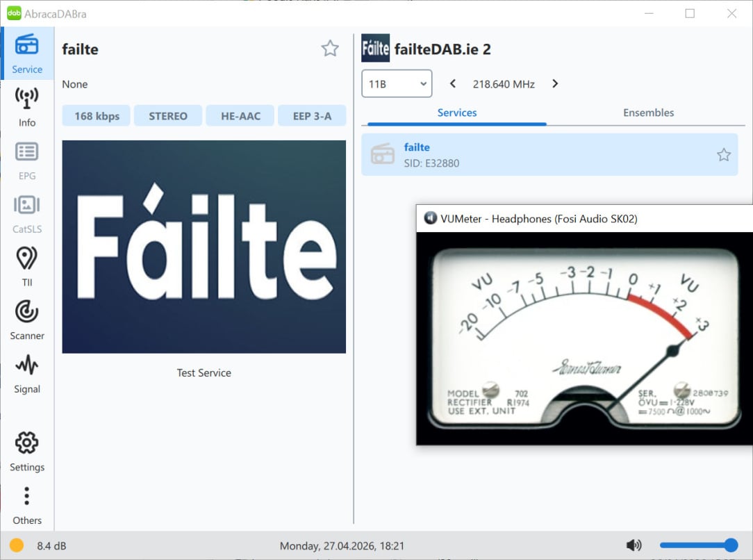Click the Test Service label text
The width and height of the screenshot is (753, 560).
point(204,372)
